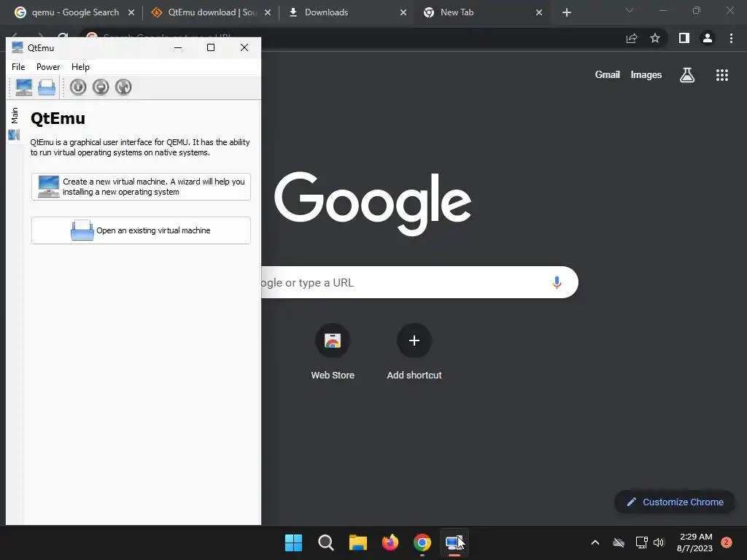747x560 pixels.
Task: Open the Help menu in QtEmu
Action: click(x=80, y=67)
